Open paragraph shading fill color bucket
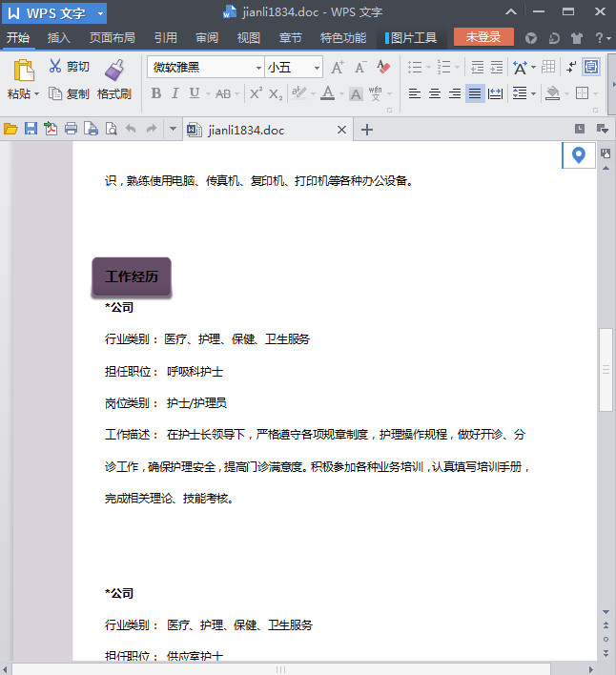Viewport: 616px width, 675px height. click(552, 93)
